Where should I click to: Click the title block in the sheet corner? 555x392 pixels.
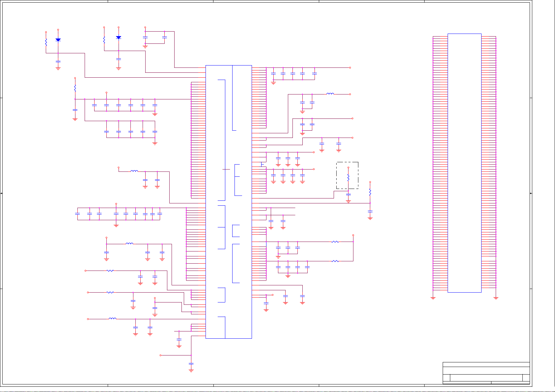click(486, 373)
